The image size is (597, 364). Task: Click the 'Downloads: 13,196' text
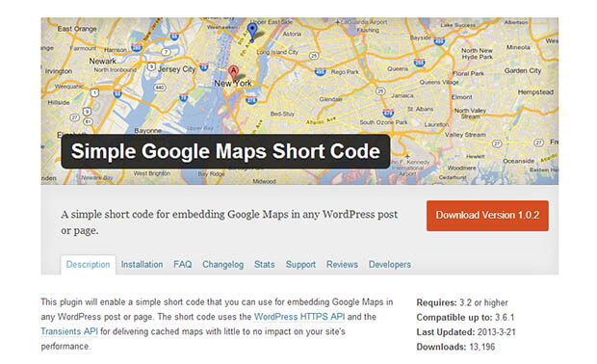click(455, 347)
